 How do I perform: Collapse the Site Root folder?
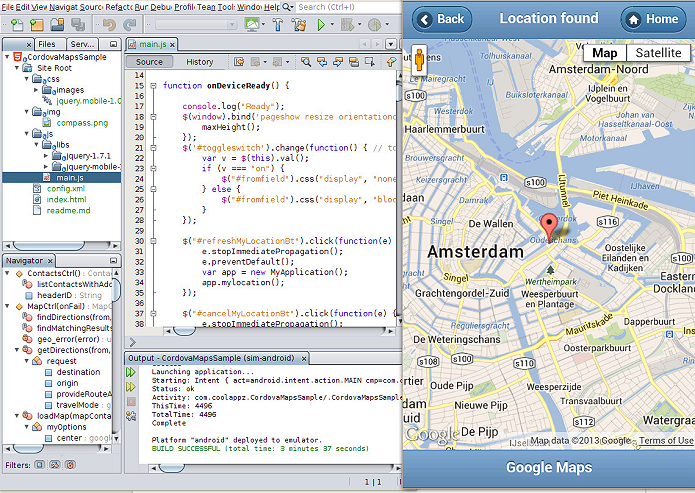(17, 68)
